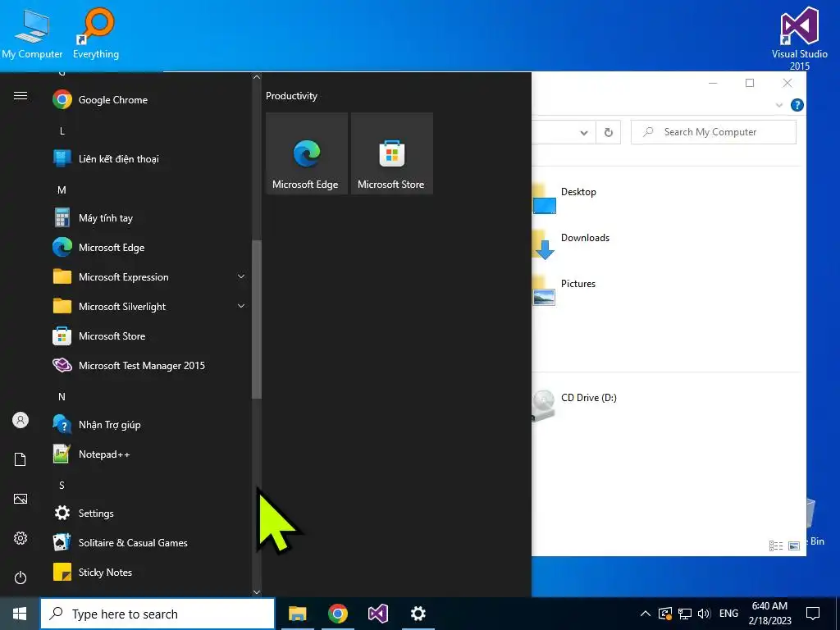Open the Everything desktop shortcut

(97, 34)
